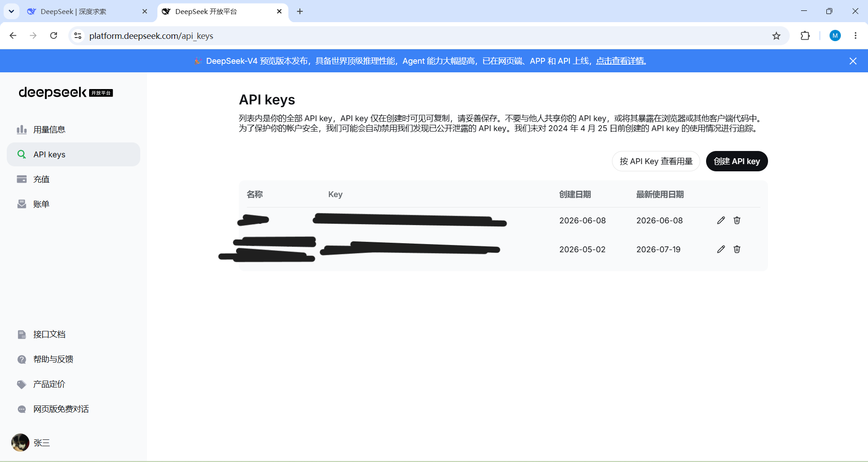
Task: Open the Chrome three-dot menu
Action: click(x=855, y=36)
